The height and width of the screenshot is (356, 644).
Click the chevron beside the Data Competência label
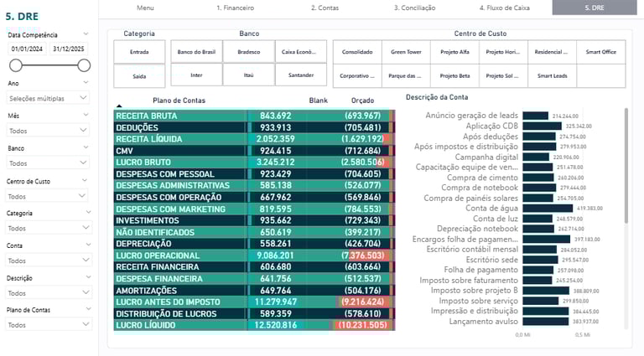(86, 35)
